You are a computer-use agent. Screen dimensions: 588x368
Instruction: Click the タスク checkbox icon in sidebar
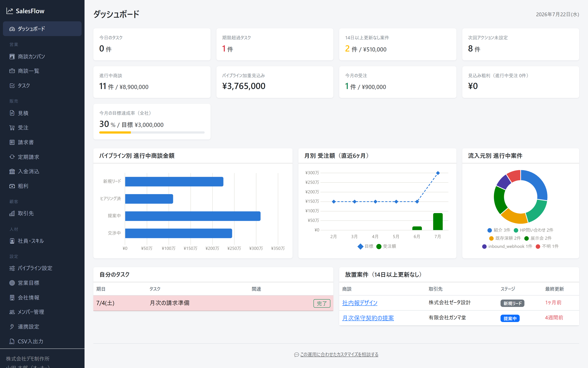pyautogui.click(x=12, y=85)
